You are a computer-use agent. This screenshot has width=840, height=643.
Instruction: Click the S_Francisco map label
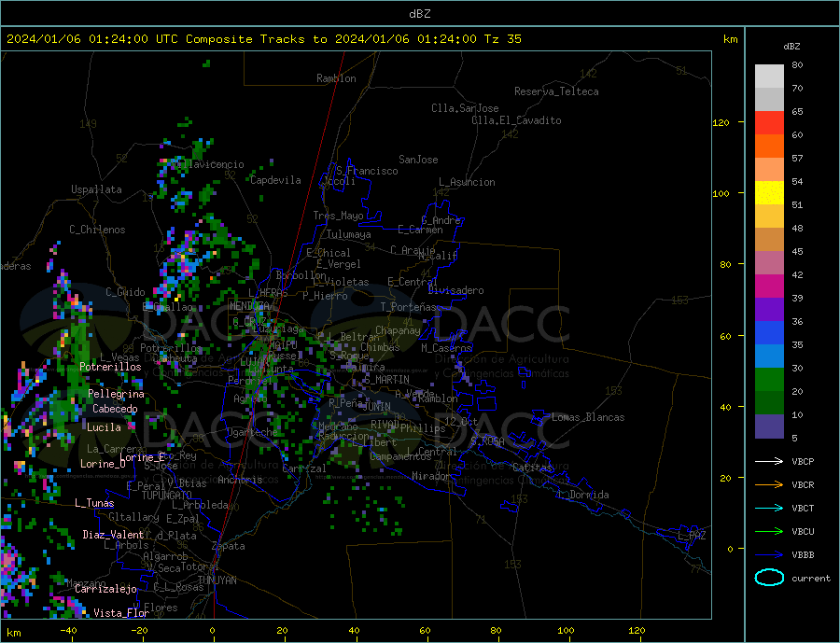(x=367, y=171)
